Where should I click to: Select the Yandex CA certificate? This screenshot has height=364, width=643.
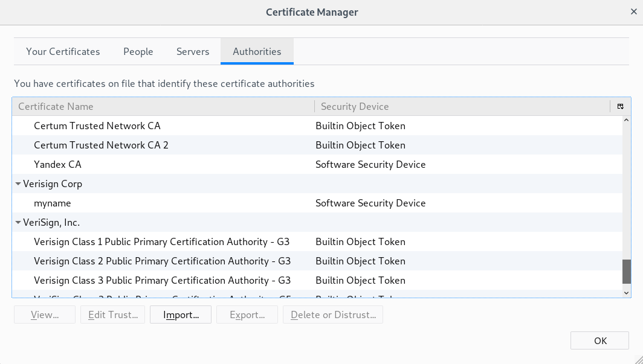tap(317, 164)
